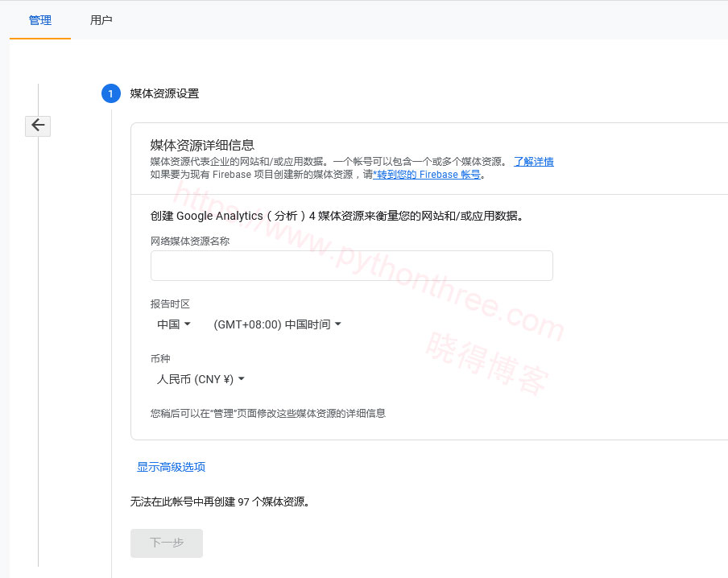Open the 中国 country dropdown
728x578 pixels.
(x=174, y=324)
